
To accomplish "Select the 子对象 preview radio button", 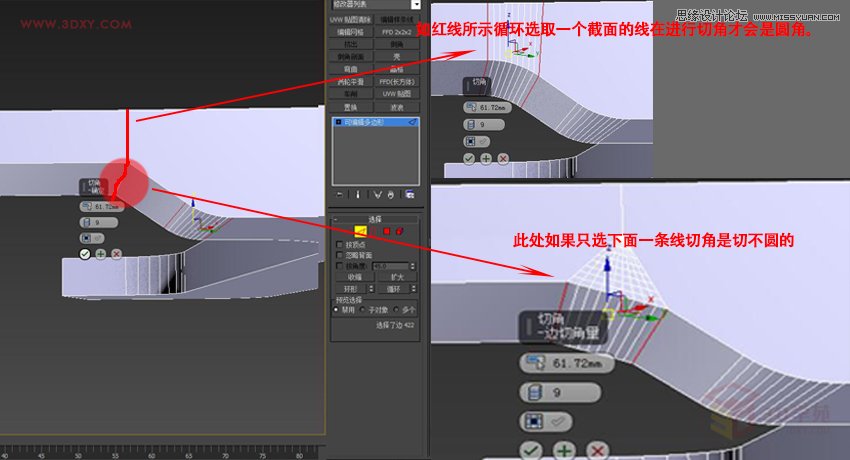I will coord(362,310).
